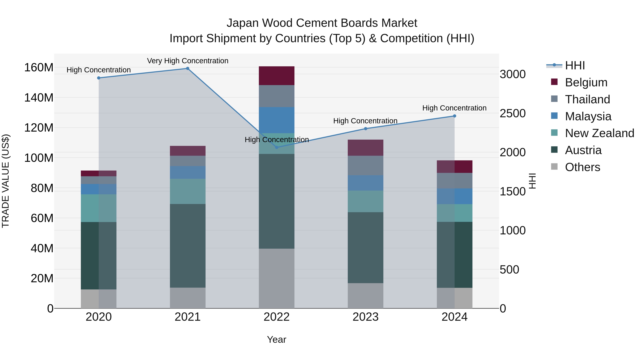Click the 2024 x-axis tick label

coord(455,317)
